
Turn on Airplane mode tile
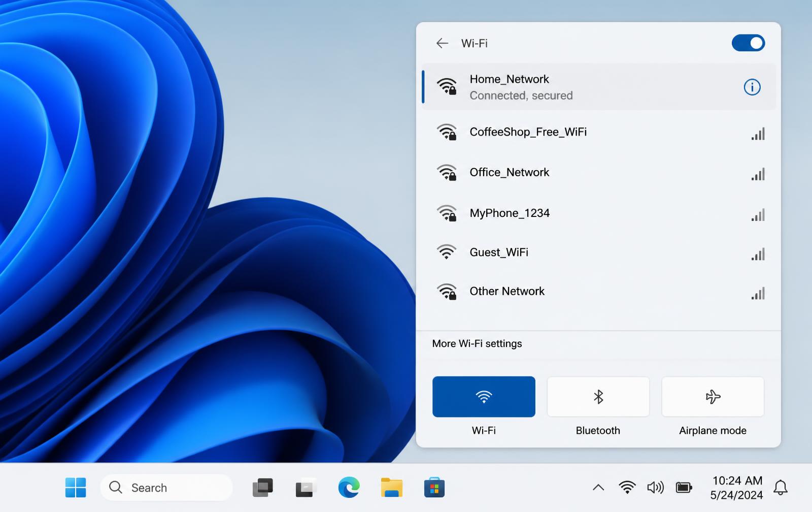click(713, 397)
